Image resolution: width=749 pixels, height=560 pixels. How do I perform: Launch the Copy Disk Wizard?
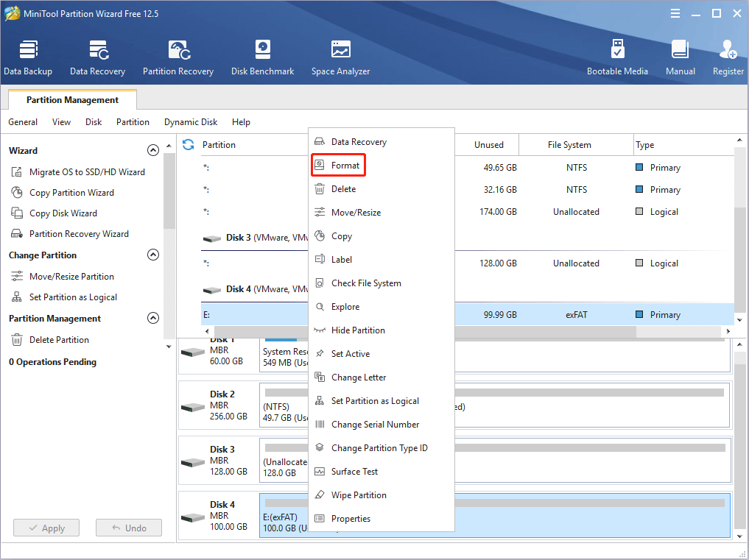(x=54, y=213)
